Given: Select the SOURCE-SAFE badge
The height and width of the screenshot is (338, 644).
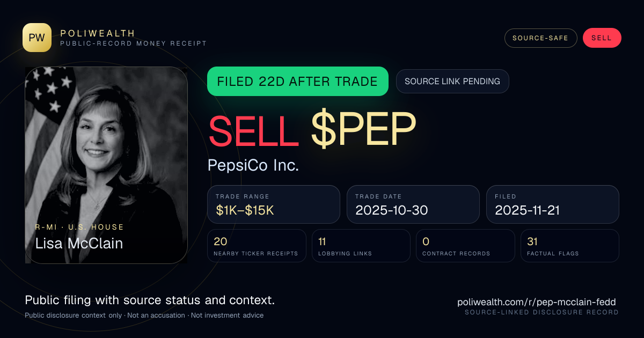Looking at the screenshot, I should click(x=540, y=38).
